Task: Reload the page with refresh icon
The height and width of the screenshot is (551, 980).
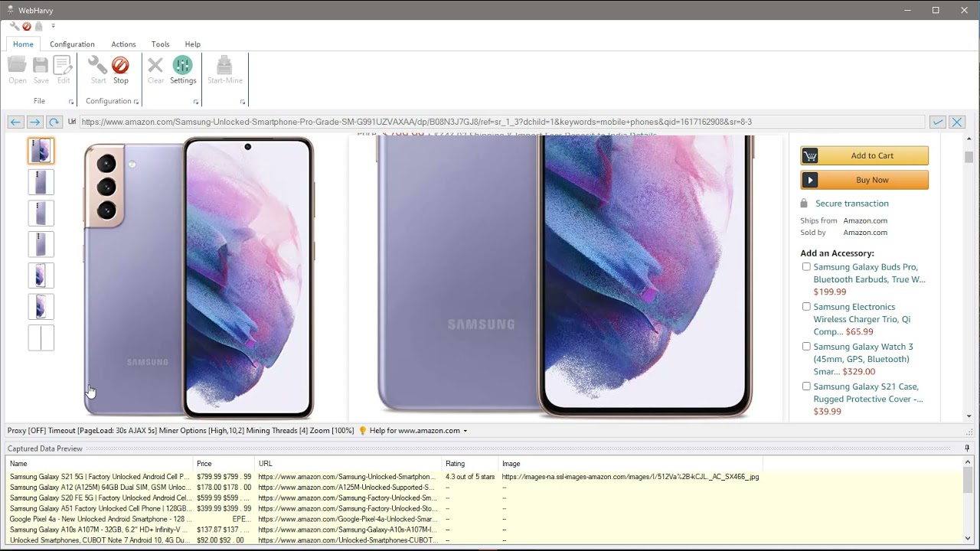Action: 54,122
